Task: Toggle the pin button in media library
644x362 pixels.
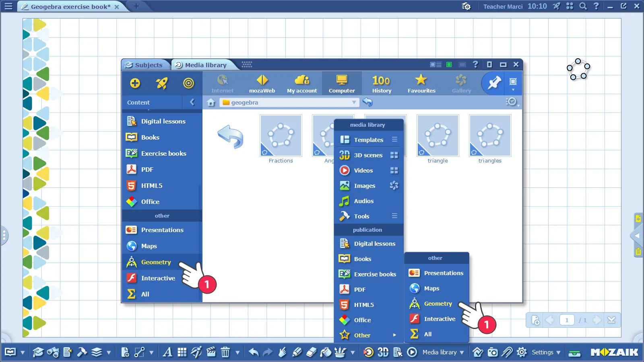Action: click(x=494, y=83)
